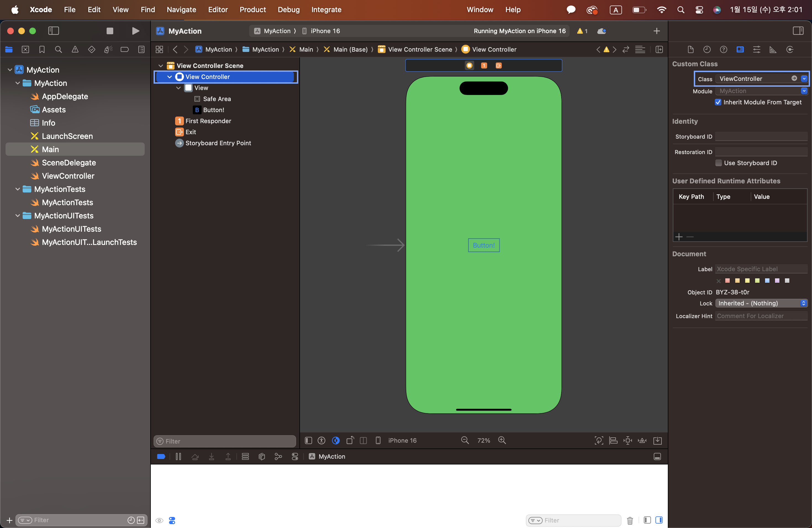Show the File inspector tab
812x528 pixels.
(690, 50)
